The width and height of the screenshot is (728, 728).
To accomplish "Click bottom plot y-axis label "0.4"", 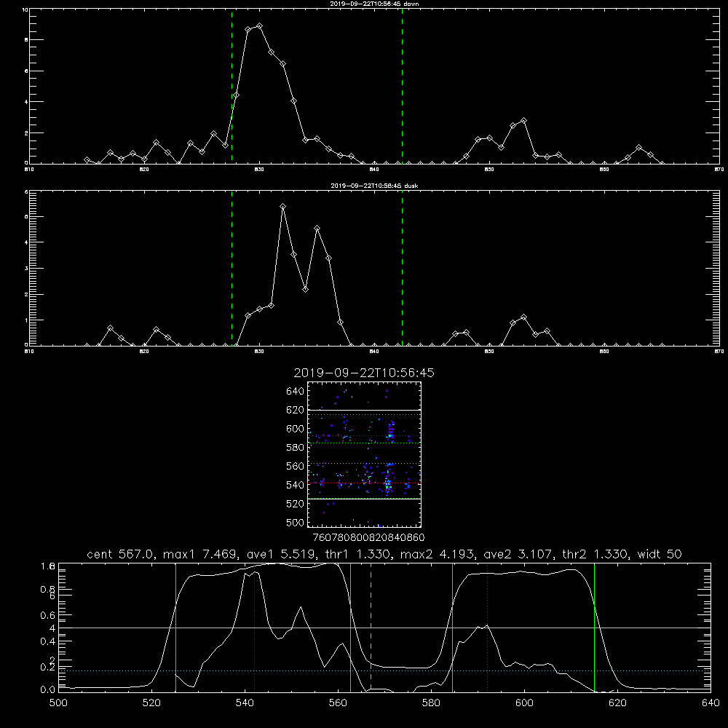I will (x=48, y=641).
